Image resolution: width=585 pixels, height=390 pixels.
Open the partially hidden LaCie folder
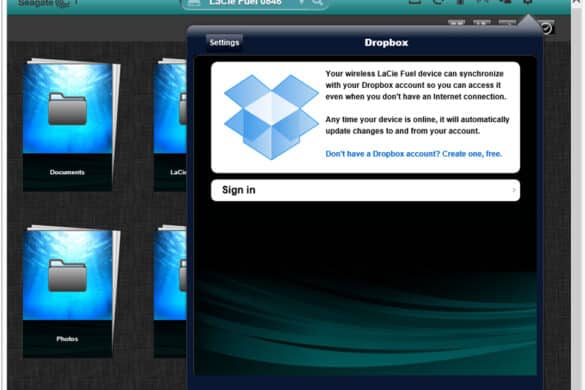pos(170,125)
